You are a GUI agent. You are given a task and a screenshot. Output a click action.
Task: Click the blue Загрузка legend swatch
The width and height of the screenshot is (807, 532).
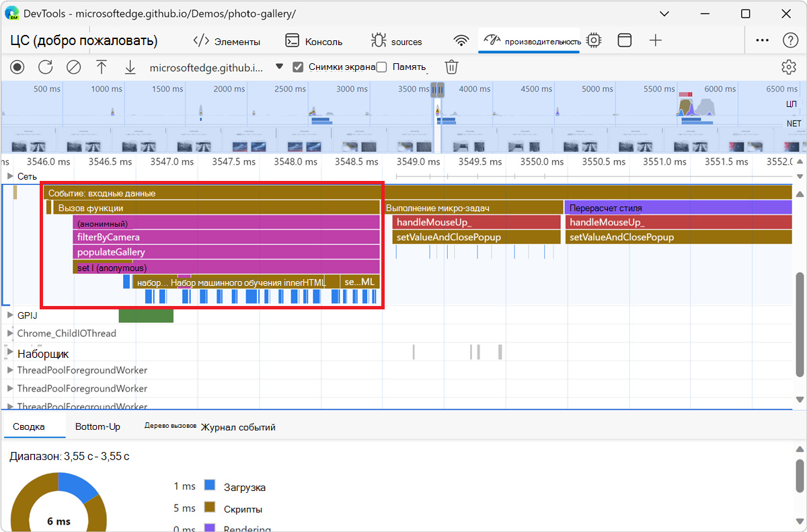tap(209, 485)
